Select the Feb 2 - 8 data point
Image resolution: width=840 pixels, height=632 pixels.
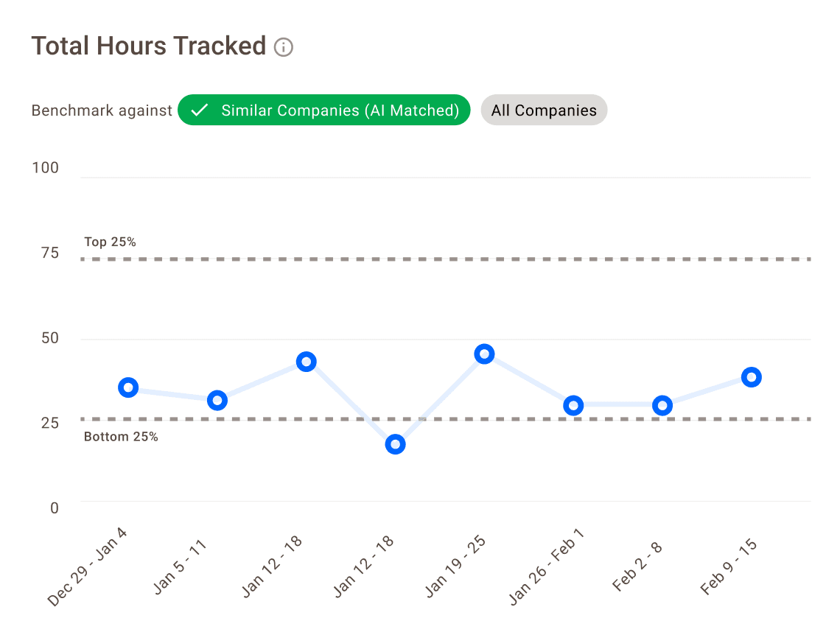coord(662,405)
